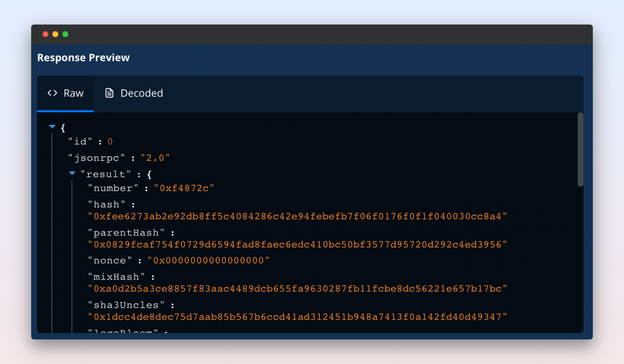Viewport: 624px width, 364px height.
Task: Click the "mixHash" key label
Action: (x=116, y=277)
